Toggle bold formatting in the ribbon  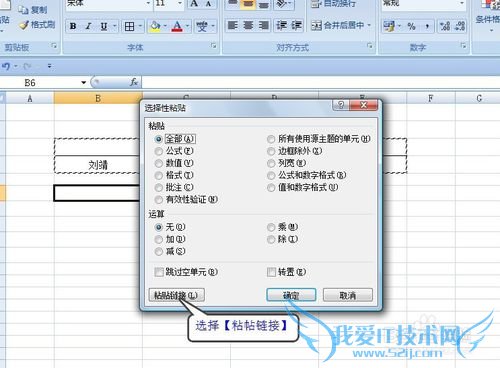click(x=73, y=26)
